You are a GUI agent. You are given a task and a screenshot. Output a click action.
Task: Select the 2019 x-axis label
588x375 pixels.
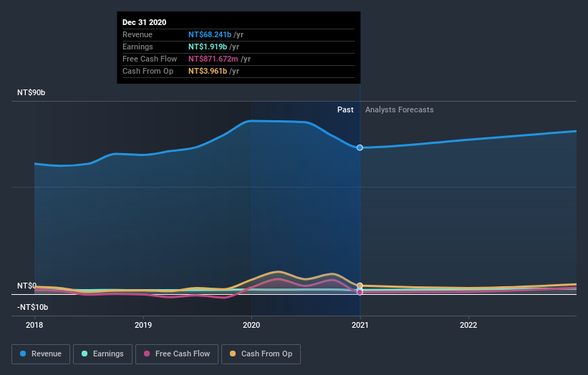[x=143, y=325]
